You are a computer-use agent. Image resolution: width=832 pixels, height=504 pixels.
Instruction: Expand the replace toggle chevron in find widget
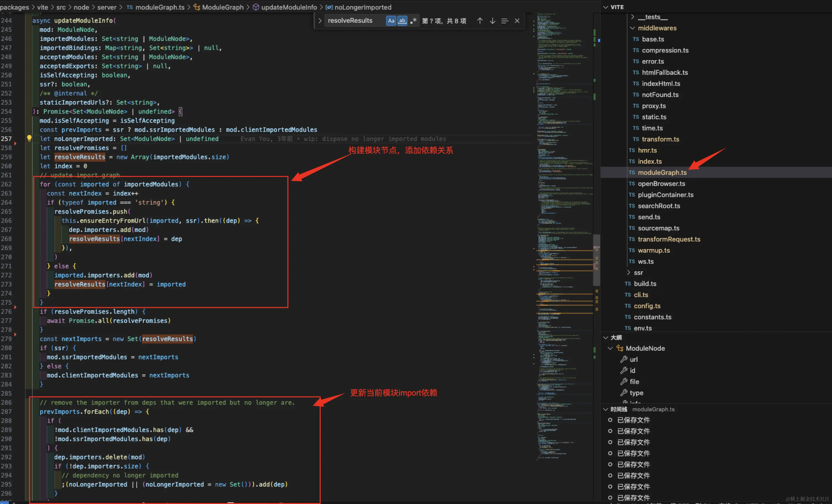(x=319, y=21)
